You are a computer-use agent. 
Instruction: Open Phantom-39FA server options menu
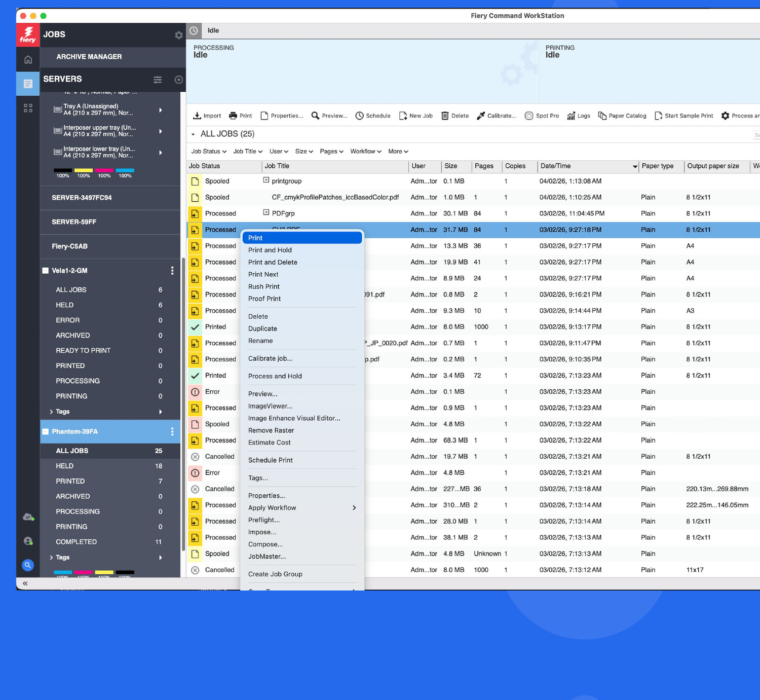click(172, 431)
